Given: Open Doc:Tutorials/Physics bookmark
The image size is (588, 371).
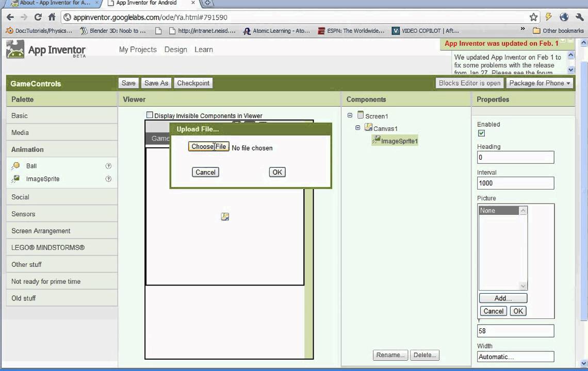Looking at the screenshot, I should click(39, 31).
